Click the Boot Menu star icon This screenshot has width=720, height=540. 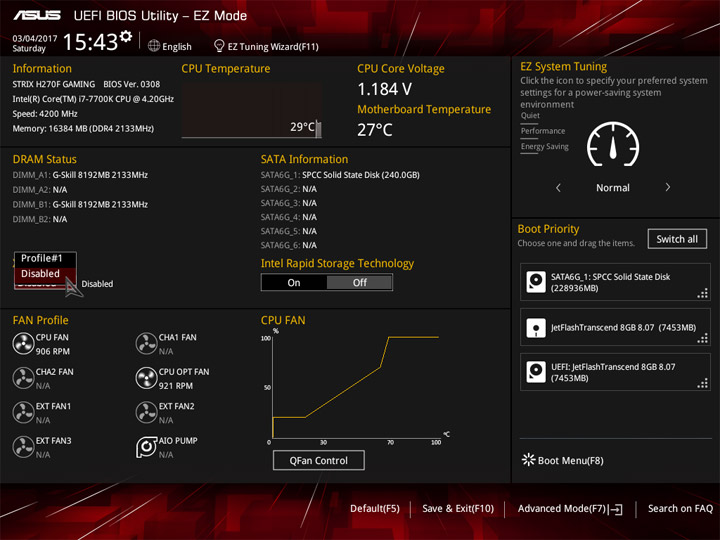click(529, 460)
